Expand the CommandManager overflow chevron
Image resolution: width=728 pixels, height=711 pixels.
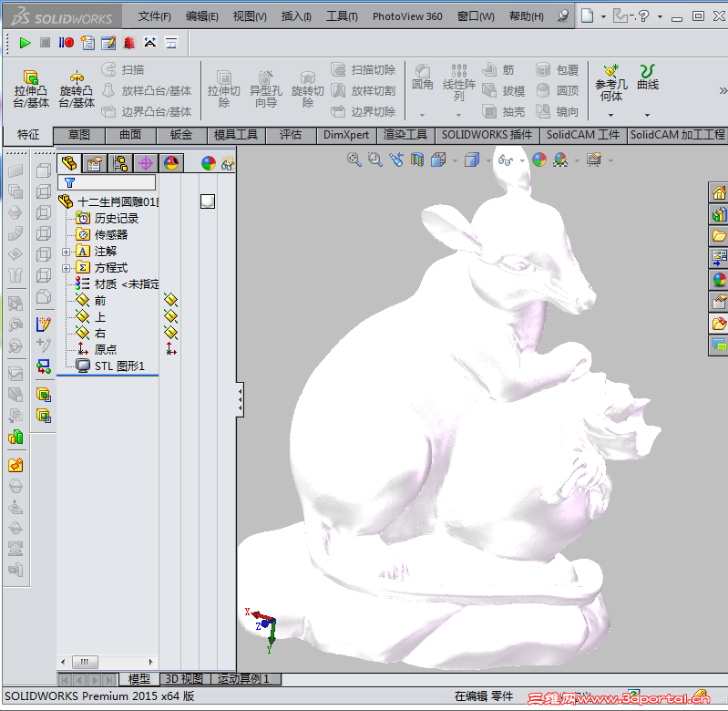[x=723, y=90]
